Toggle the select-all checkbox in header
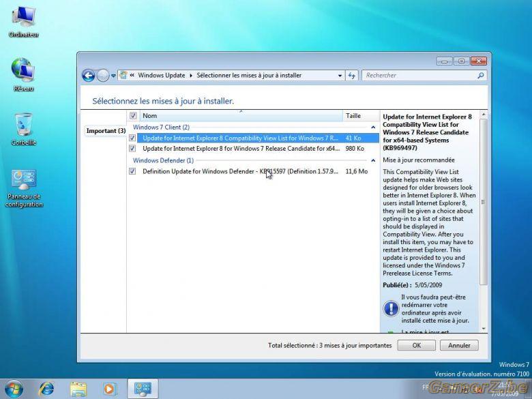This screenshot has height=399, width=532. point(133,116)
